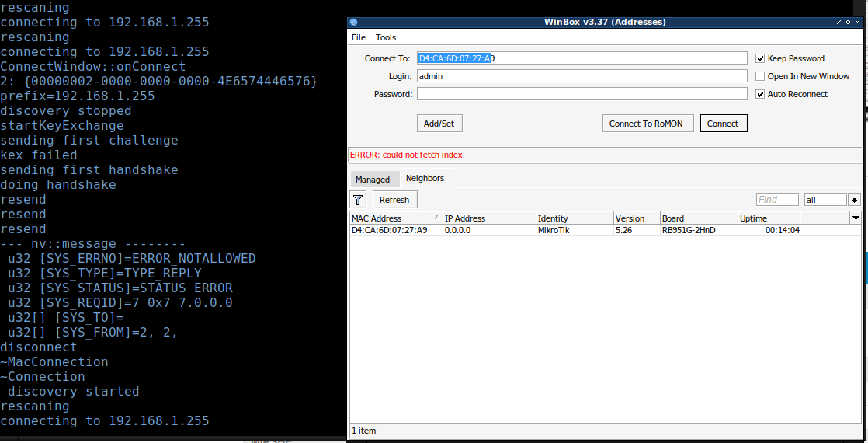Click 'doing handshake' line in terminal
This screenshot has width=868, height=443.
pyautogui.click(x=58, y=184)
